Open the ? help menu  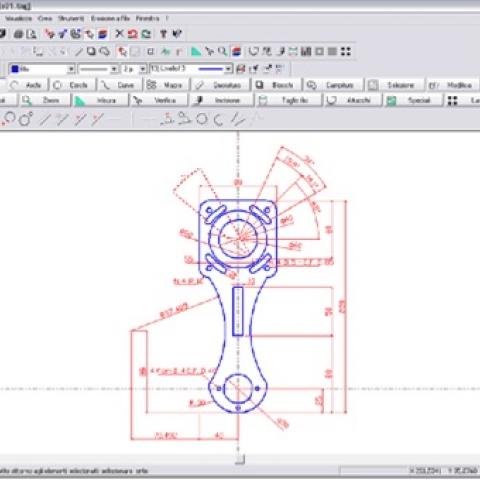167,18
